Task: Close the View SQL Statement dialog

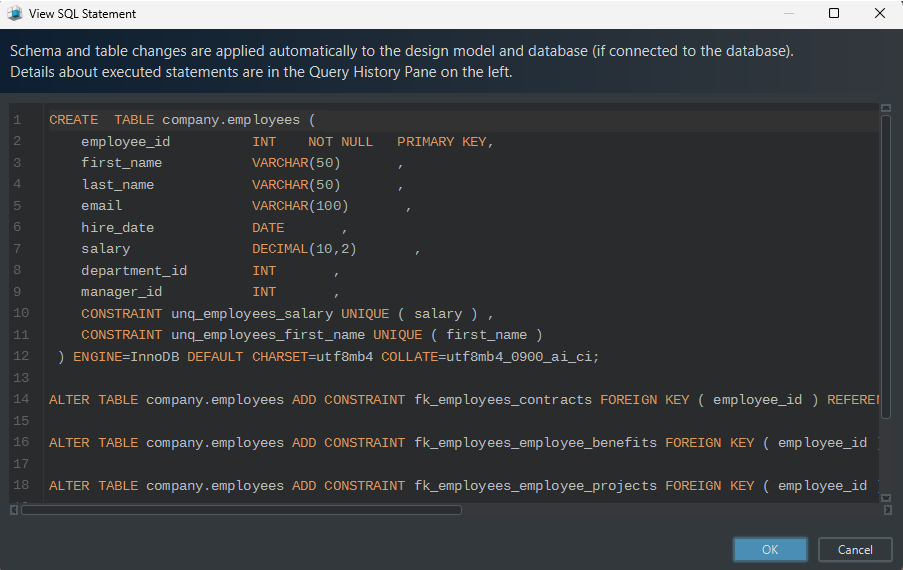Action: coord(879,13)
